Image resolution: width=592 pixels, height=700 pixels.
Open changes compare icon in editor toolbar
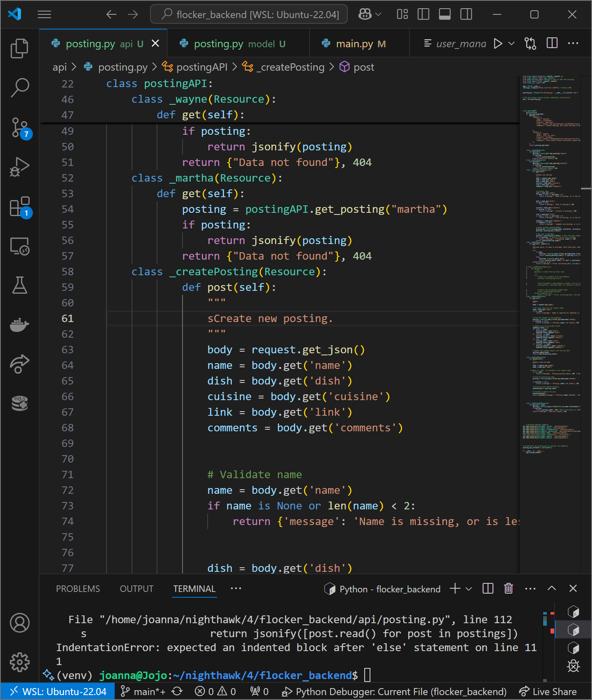click(x=530, y=43)
